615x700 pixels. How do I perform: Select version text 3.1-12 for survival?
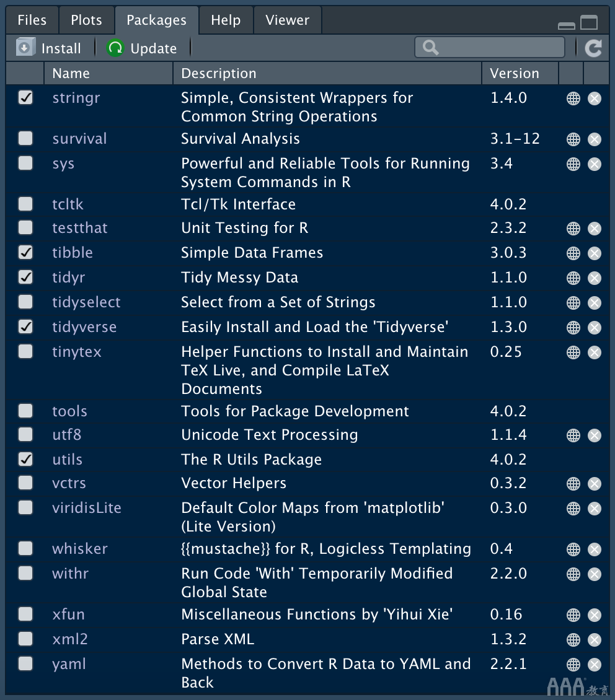515,139
